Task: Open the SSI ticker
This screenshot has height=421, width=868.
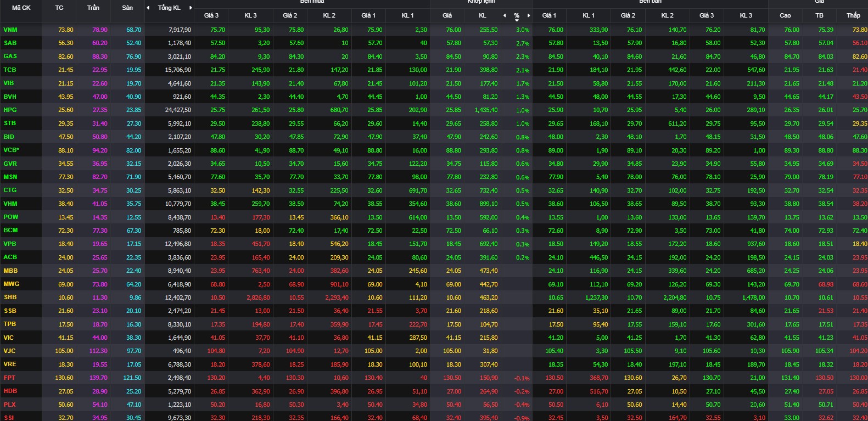Action: point(9,418)
